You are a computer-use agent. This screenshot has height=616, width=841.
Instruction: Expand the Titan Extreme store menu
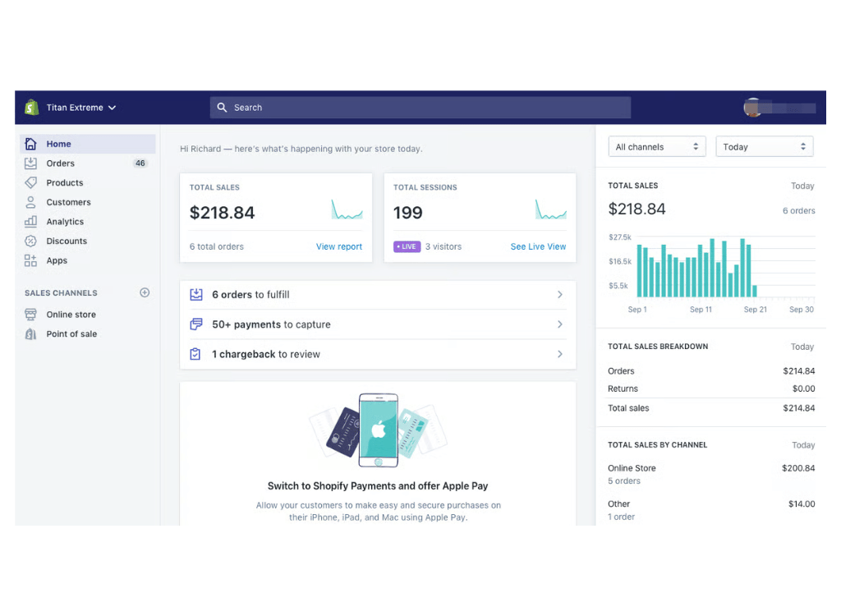80,107
